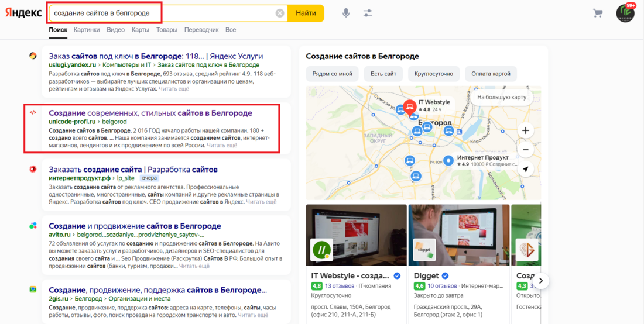Open IT Webstyle organization photo
The width and height of the screenshot is (644, 324).
(357, 235)
